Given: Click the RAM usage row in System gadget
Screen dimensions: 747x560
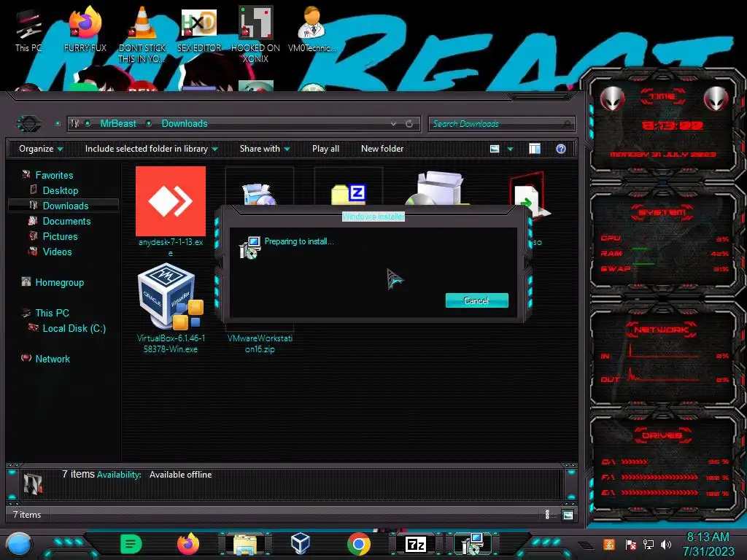Looking at the screenshot, I should [x=665, y=253].
